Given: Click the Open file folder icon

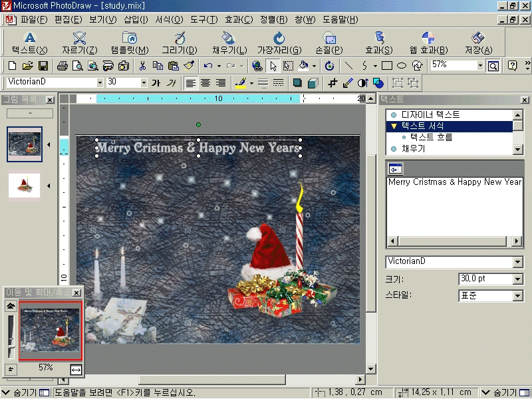Looking at the screenshot, I should tap(28, 65).
